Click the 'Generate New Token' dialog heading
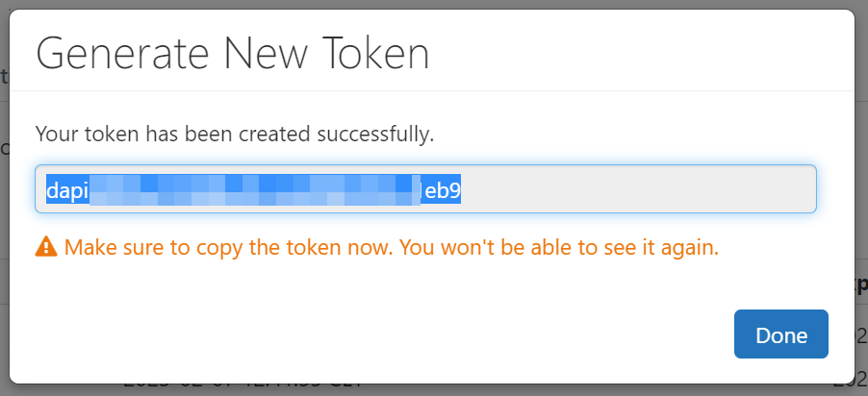 click(x=232, y=52)
